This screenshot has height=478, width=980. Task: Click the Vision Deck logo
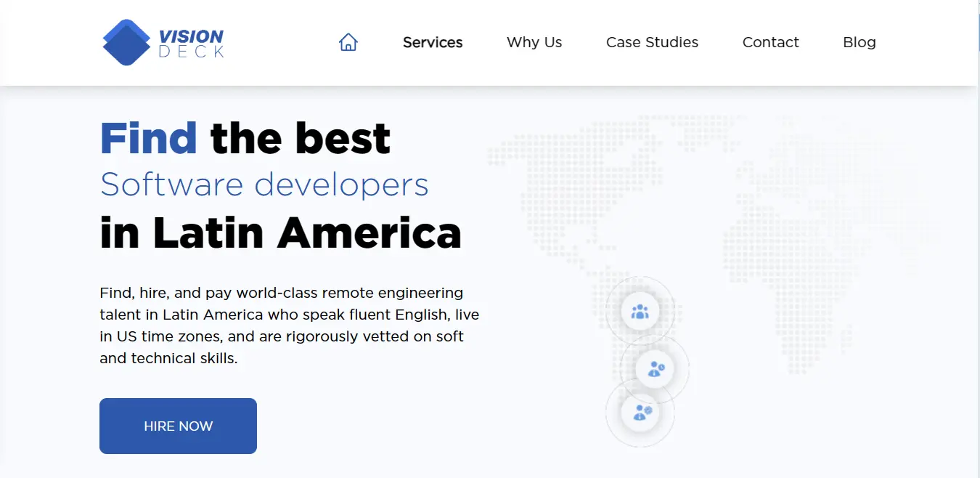coord(163,42)
